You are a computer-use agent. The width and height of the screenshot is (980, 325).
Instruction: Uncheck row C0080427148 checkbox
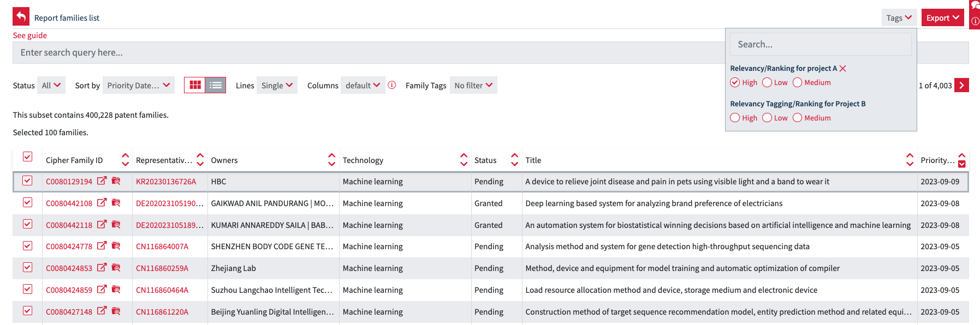pyautogui.click(x=27, y=311)
